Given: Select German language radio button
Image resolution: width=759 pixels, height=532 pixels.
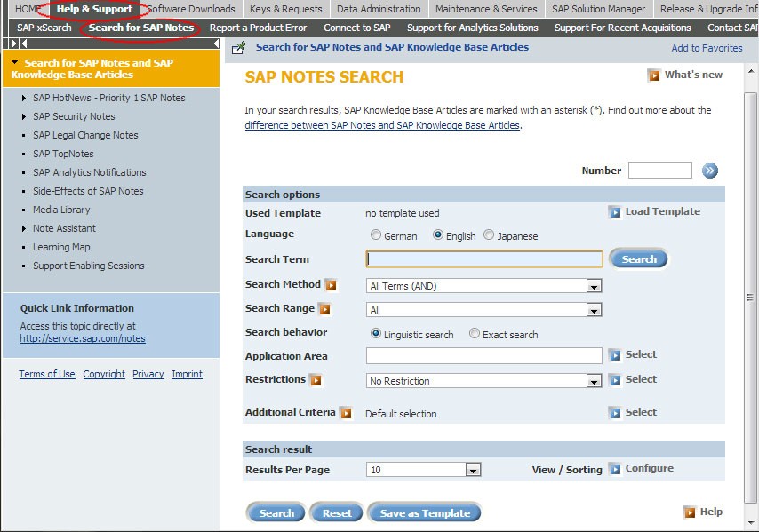Looking at the screenshot, I should [376, 234].
